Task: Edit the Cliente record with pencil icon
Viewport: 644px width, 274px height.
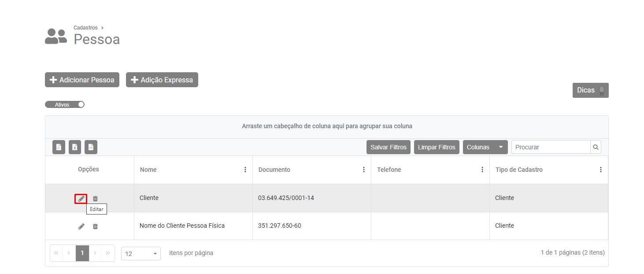Action: pos(81,199)
